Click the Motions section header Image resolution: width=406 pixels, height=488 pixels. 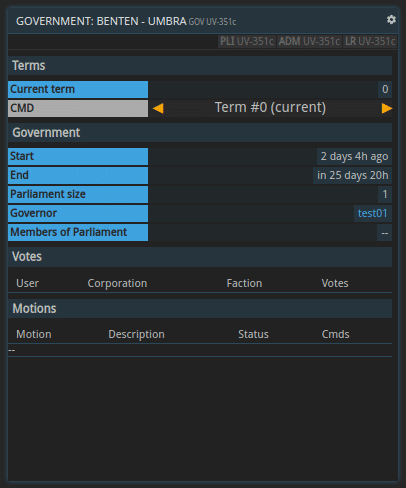200,308
